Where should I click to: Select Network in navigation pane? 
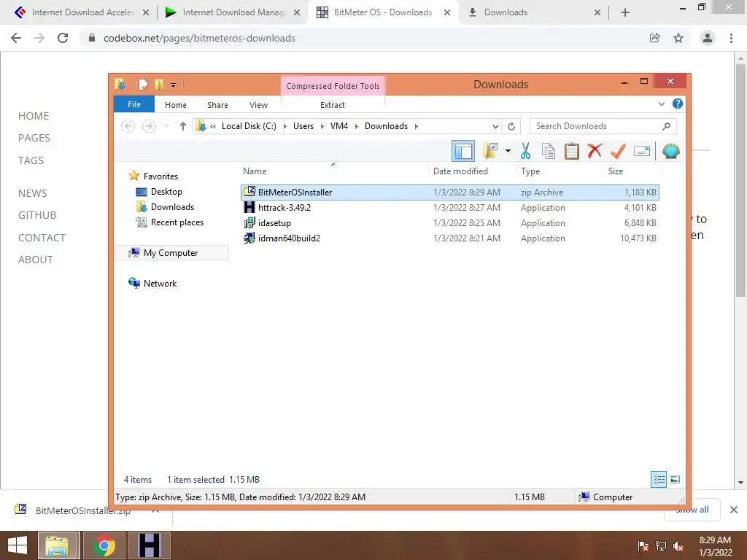pyautogui.click(x=160, y=284)
